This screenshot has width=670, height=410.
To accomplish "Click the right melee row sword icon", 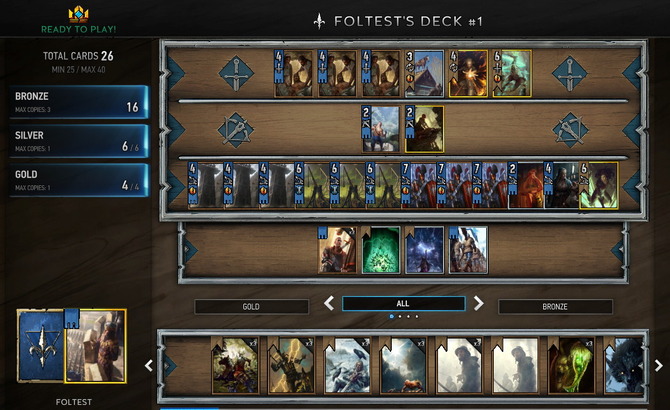I will coord(570,73).
